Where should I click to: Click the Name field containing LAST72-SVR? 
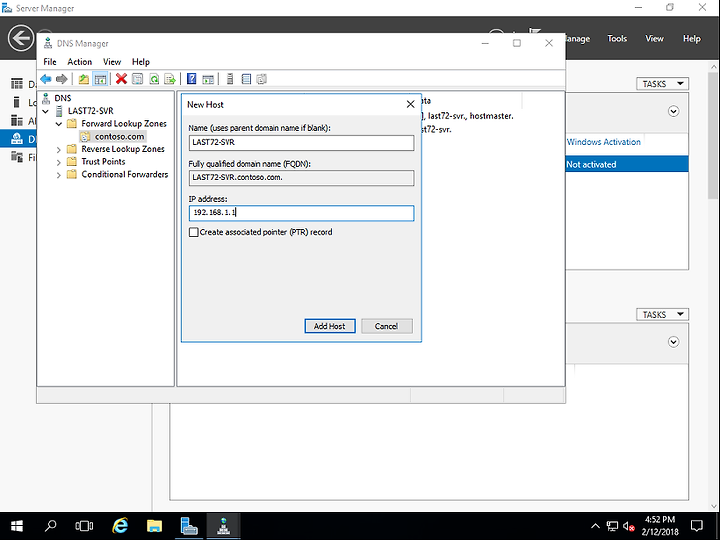301,143
